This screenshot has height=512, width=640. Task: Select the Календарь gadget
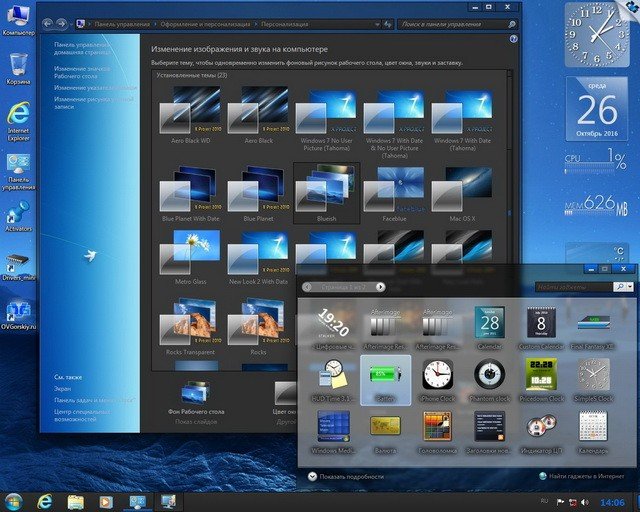coord(593,432)
